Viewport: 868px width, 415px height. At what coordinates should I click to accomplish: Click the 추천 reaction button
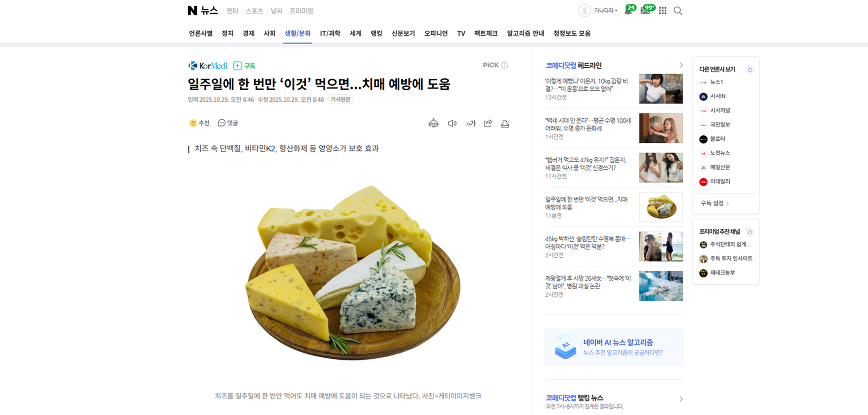coord(199,123)
